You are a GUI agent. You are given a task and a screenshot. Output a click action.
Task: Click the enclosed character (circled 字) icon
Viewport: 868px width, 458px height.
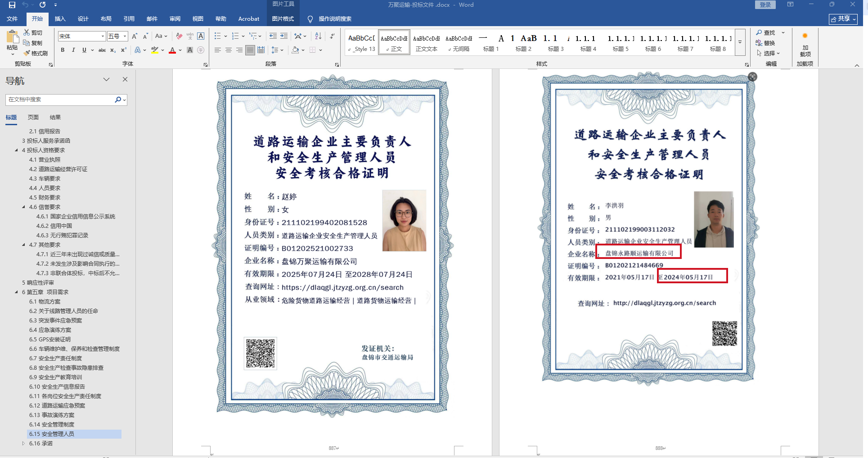201,50
